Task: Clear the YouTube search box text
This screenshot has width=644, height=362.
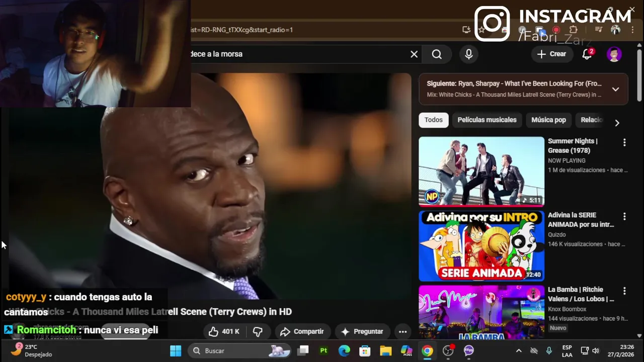Action: coord(414,54)
